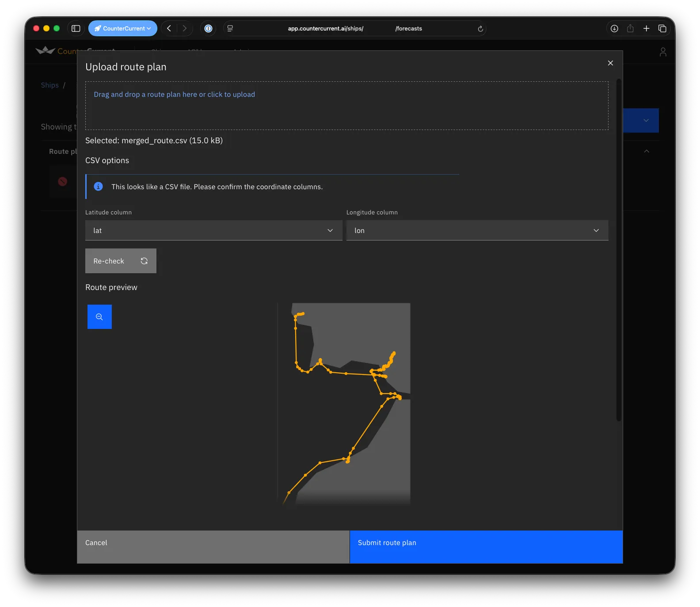
Task: Open a new tab with plus icon
Action: click(x=646, y=28)
